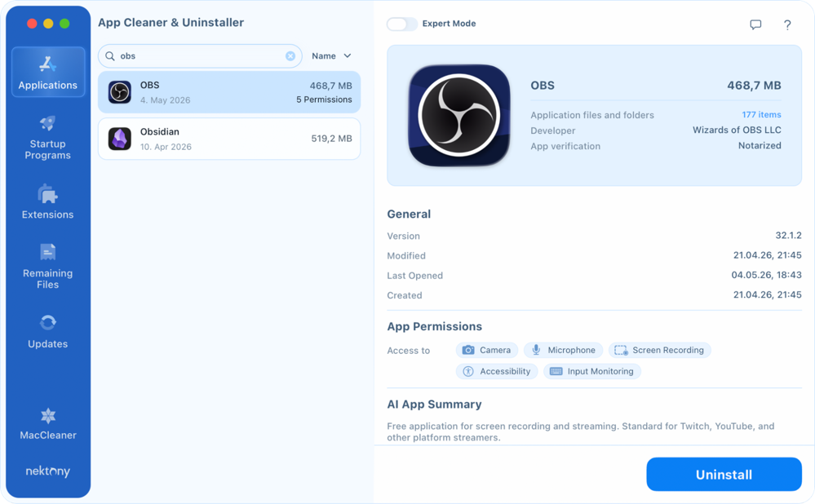Clear the search field with the x icon
The image size is (815, 504).
coord(290,56)
